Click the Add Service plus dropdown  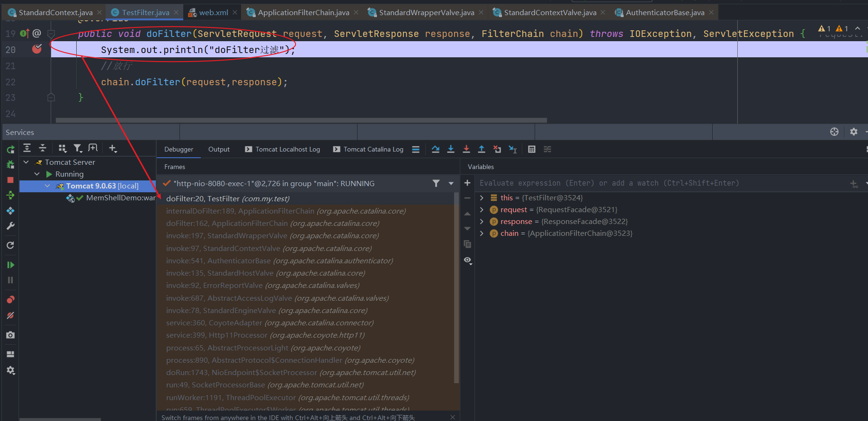pos(113,148)
